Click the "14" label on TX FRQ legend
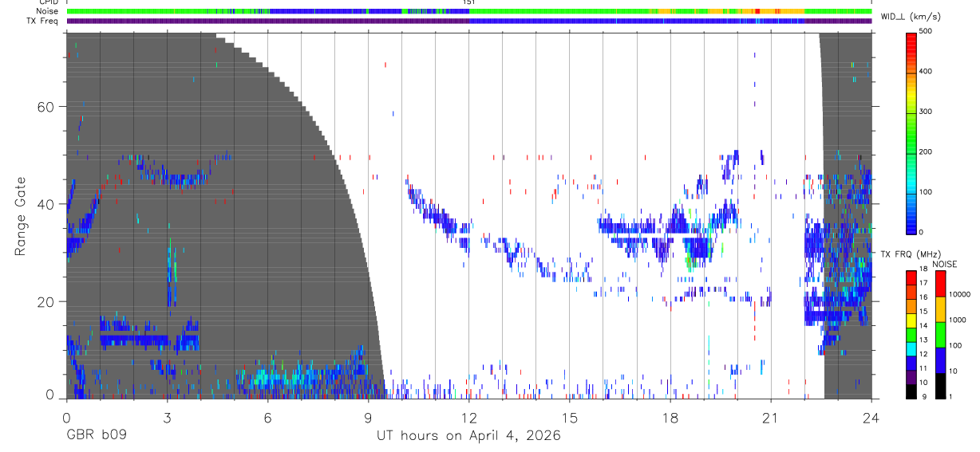 924,326
